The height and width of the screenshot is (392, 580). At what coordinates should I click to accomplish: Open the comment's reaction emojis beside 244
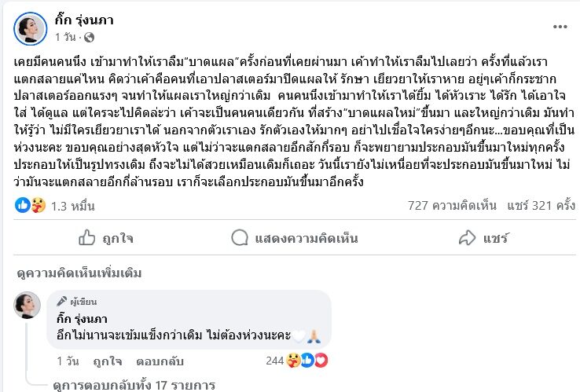tap(308, 361)
